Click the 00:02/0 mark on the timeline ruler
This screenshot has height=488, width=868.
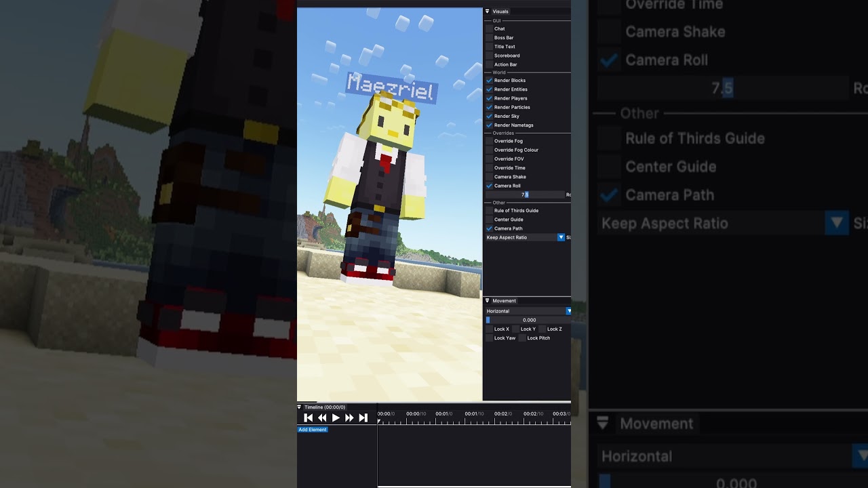pos(502,413)
